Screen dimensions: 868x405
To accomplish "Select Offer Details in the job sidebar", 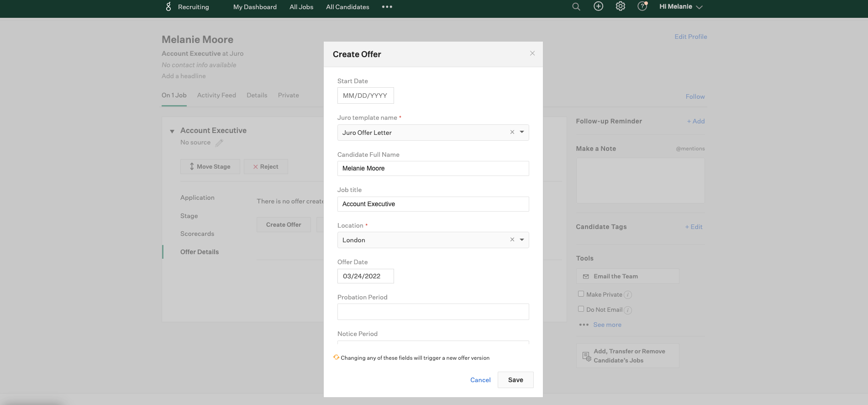I will tap(200, 252).
